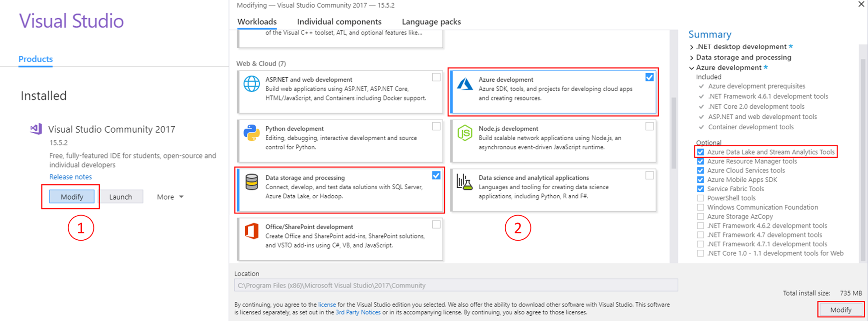Switch to the Workloads tab
868x321 pixels.
tap(257, 22)
